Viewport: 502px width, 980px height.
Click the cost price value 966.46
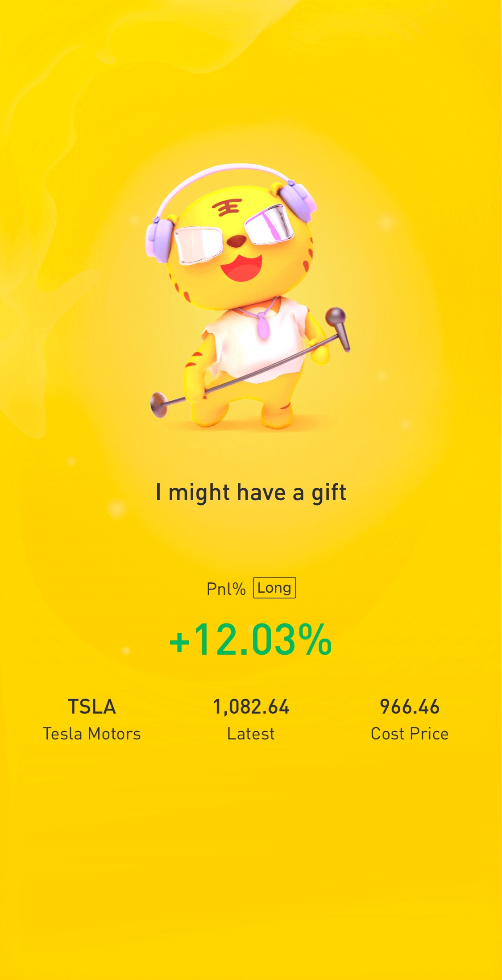[x=410, y=707]
